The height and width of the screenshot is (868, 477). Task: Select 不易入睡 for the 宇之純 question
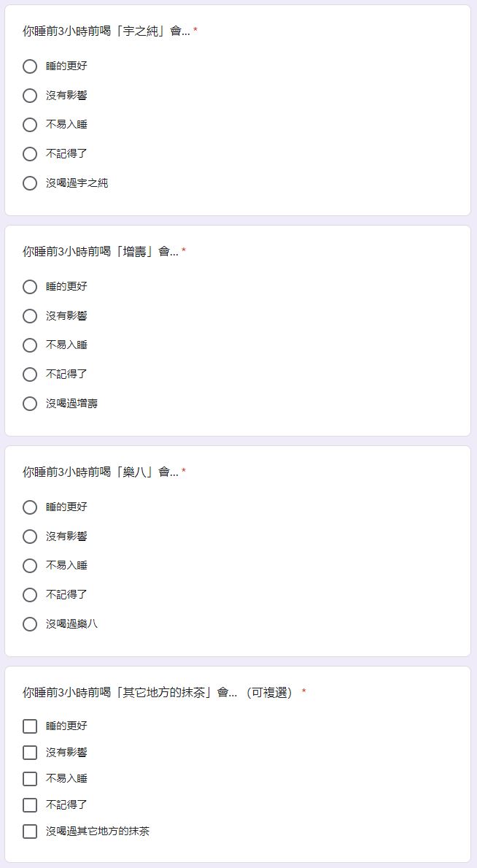coord(30,125)
